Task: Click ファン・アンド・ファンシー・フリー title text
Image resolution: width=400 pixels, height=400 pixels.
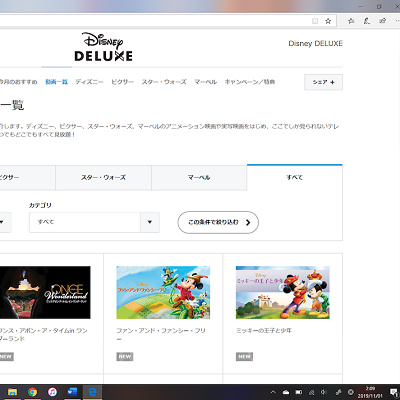Action: [161, 334]
